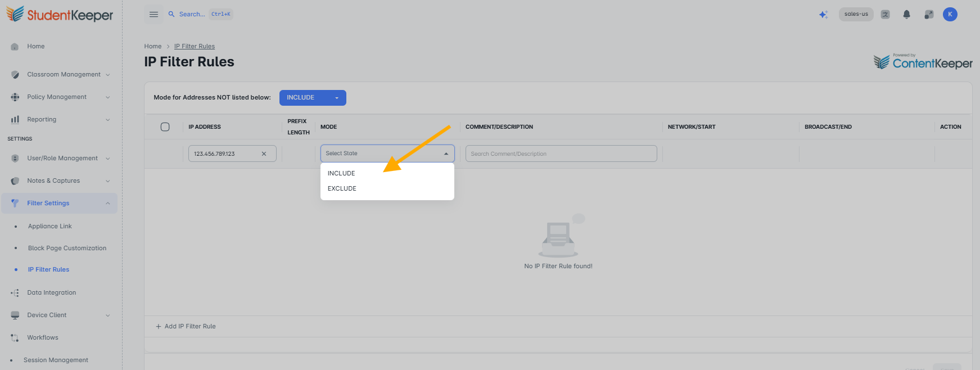Open the INCLUDE default mode dropdown
The width and height of the screenshot is (980, 370).
[313, 98]
